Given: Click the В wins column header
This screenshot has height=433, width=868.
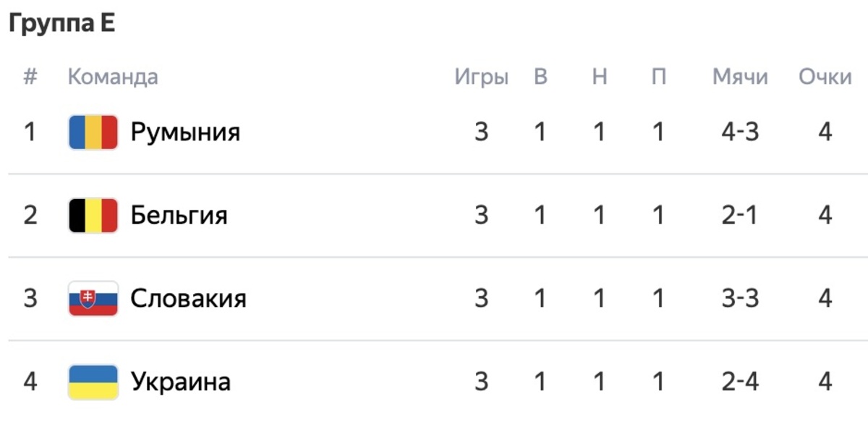Looking at the screenshot, I should (x=540, y=77).
